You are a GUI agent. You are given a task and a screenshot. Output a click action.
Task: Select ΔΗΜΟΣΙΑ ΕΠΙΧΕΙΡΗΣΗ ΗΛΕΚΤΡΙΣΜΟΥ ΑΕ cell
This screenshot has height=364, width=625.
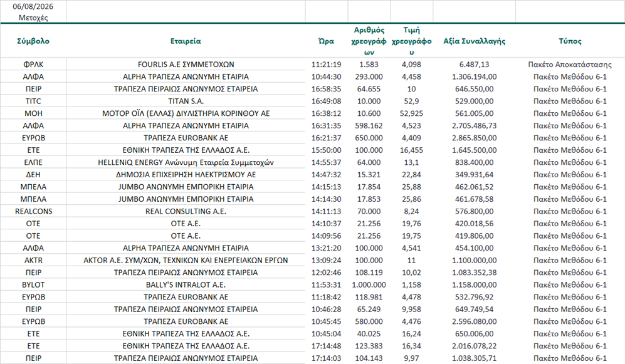[x=186, y=174]
